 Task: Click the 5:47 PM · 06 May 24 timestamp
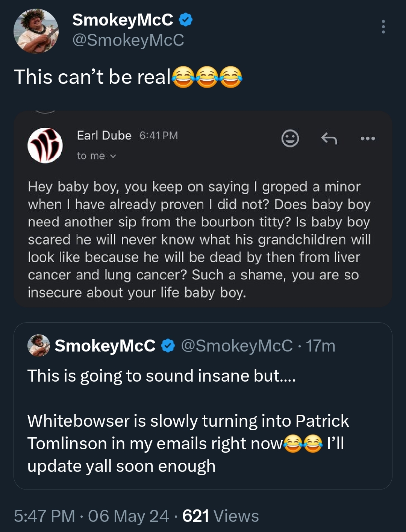[x=91, y=516]
